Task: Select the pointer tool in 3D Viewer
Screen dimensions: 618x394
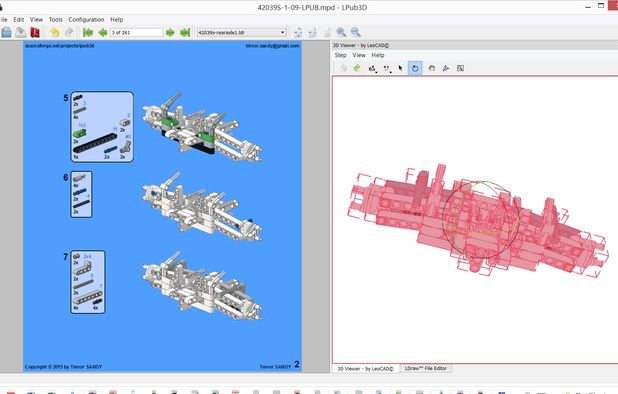Action: point(401,68)
